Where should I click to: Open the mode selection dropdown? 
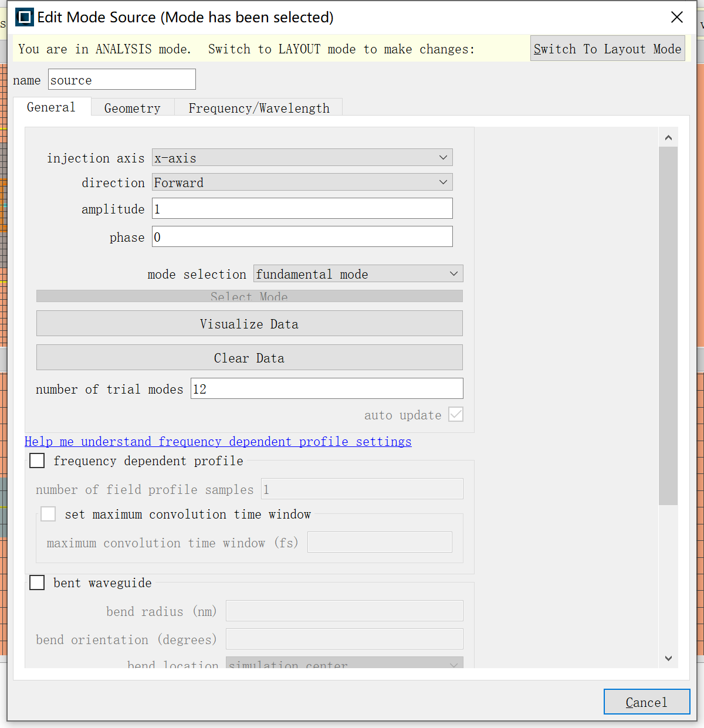tap(358, 274)
